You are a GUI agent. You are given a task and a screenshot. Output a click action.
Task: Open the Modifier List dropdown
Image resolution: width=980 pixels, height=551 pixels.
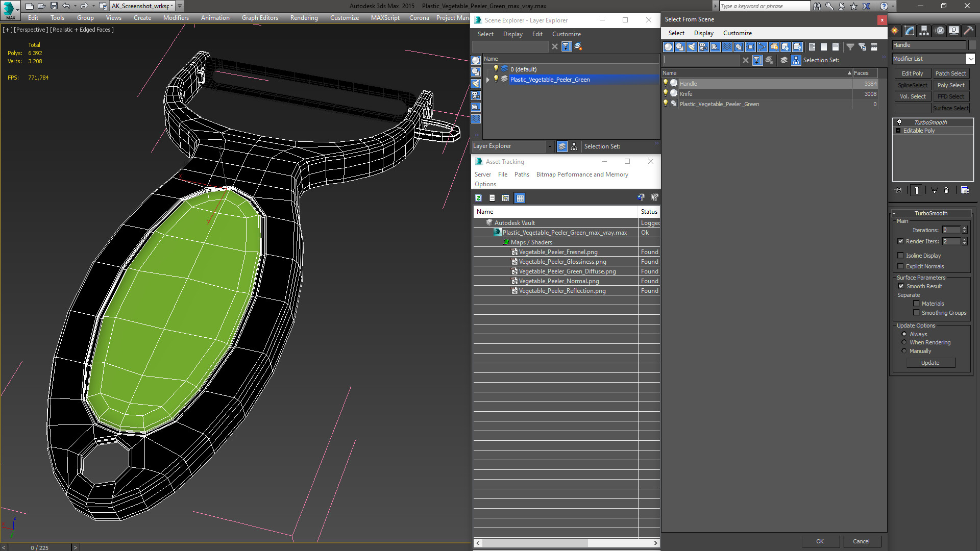coord(970,59)
